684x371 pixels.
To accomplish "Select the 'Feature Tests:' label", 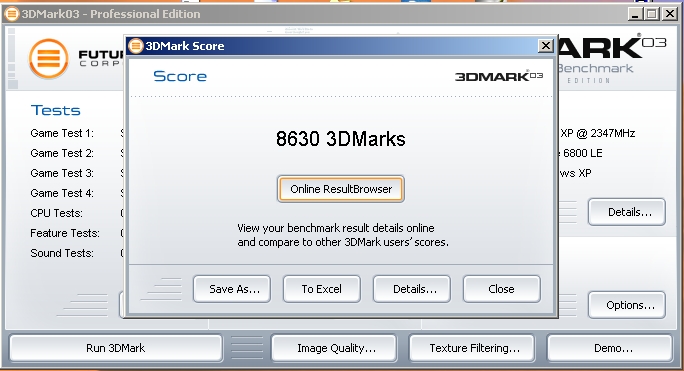I will [x=65, y=233].
